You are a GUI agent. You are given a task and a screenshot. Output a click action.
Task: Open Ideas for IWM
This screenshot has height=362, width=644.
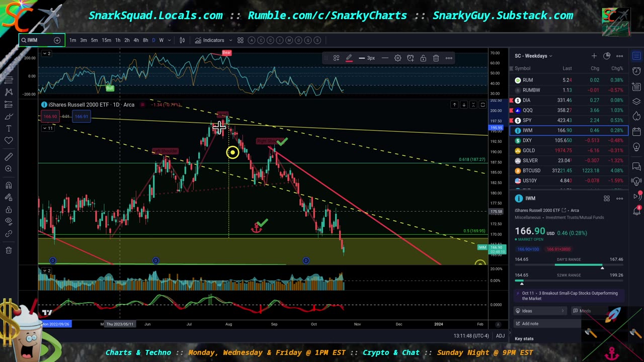540,311
